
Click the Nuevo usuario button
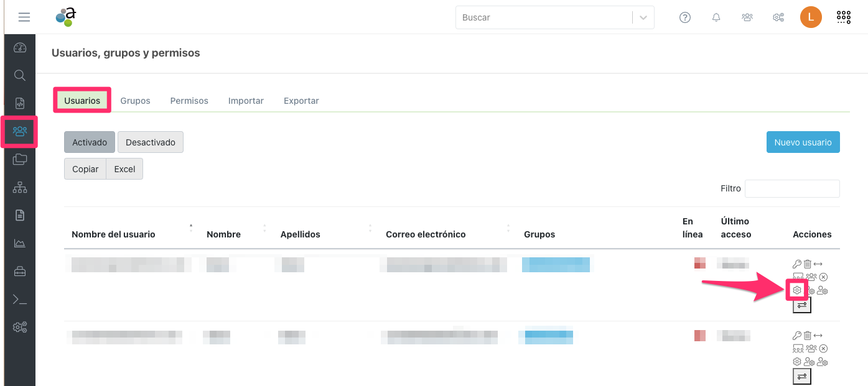(x=803, y=142)
